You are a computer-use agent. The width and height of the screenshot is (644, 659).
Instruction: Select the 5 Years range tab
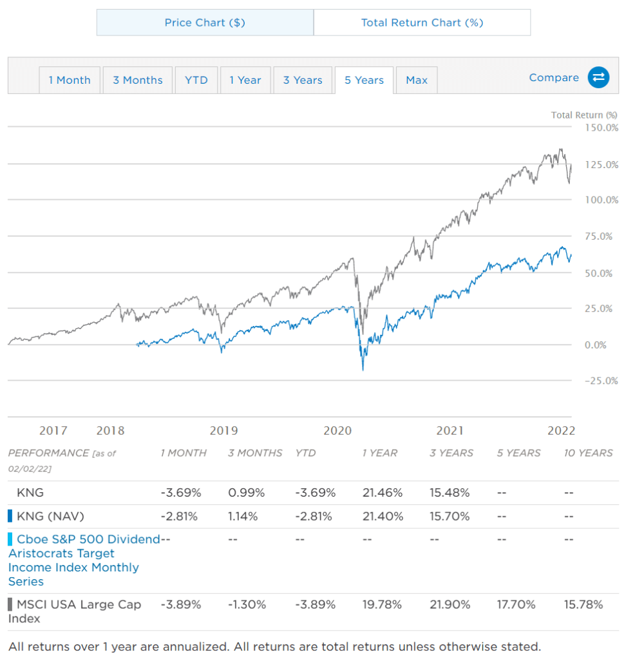(364, 81)
